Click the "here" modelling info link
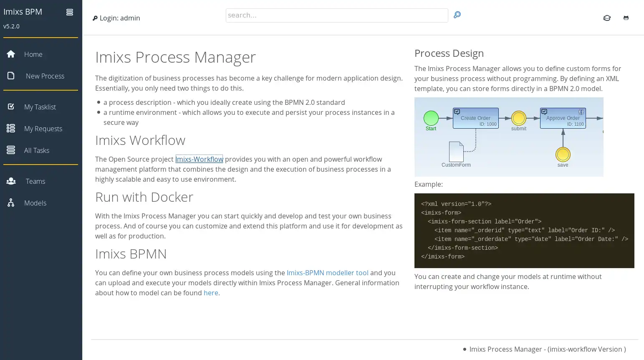This screenshot has width=644, height=360. click(x=211, y=293)
